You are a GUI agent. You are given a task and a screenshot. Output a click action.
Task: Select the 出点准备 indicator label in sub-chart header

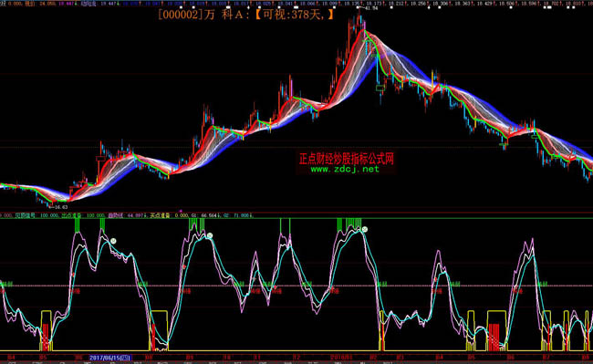pyautogui.click(x=70, y=215)
